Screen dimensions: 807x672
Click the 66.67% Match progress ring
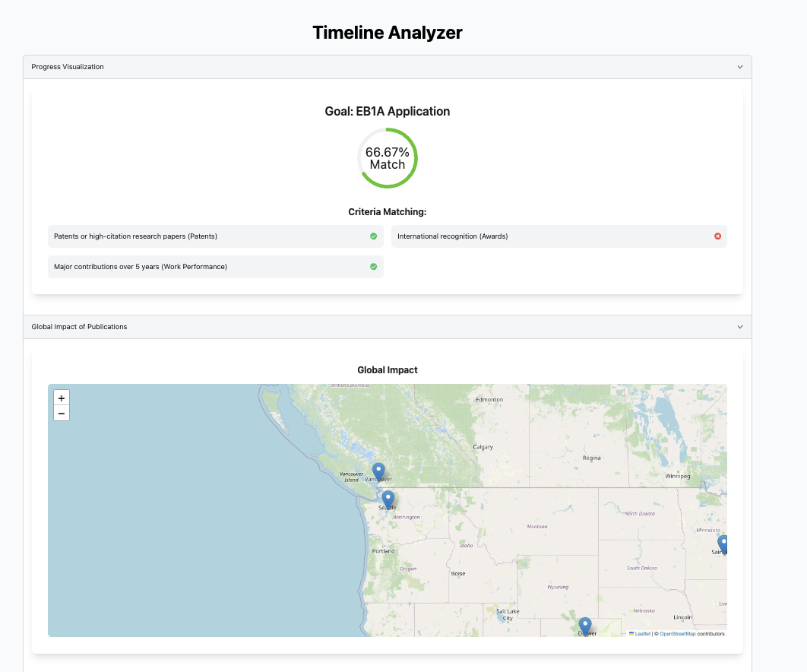pos(388,158)
